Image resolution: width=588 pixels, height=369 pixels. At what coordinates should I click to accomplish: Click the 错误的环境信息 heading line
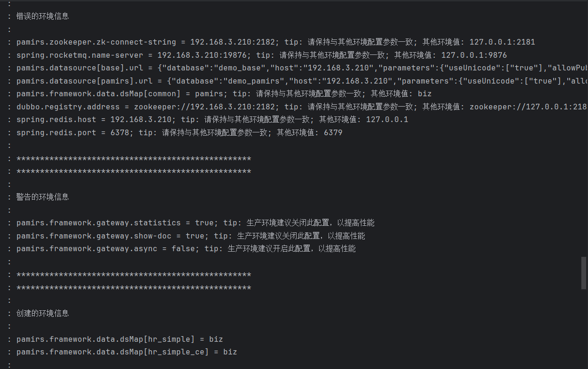pos(42,16)
